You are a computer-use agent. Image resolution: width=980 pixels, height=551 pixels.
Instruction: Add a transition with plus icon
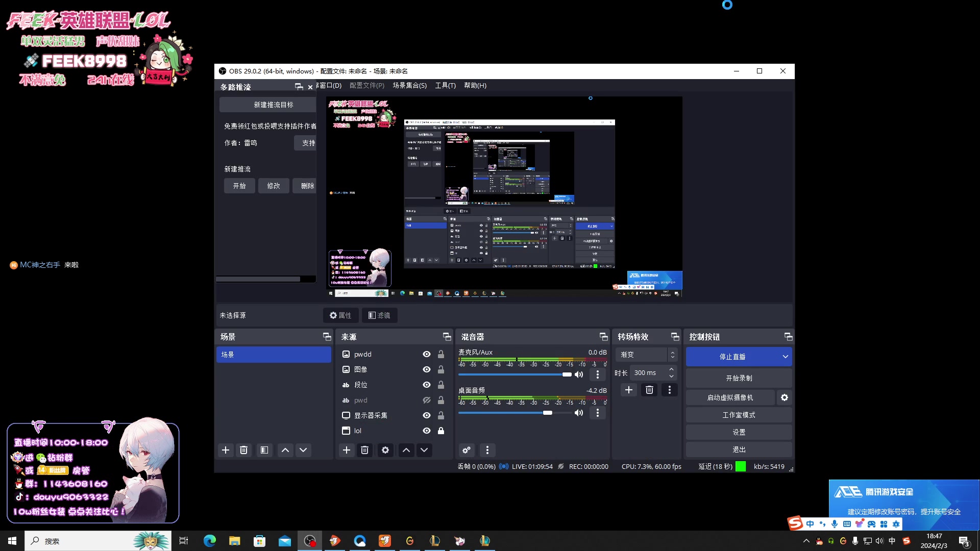click(629, 390)
